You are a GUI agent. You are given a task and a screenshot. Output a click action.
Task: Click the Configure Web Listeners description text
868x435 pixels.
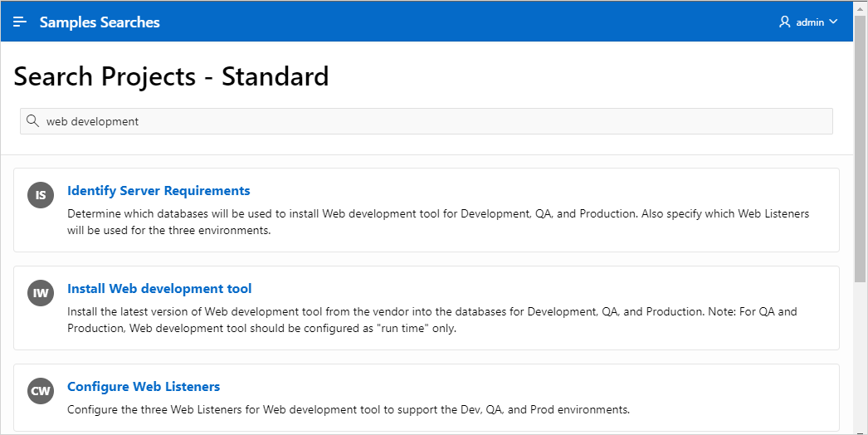click(349, 409)
